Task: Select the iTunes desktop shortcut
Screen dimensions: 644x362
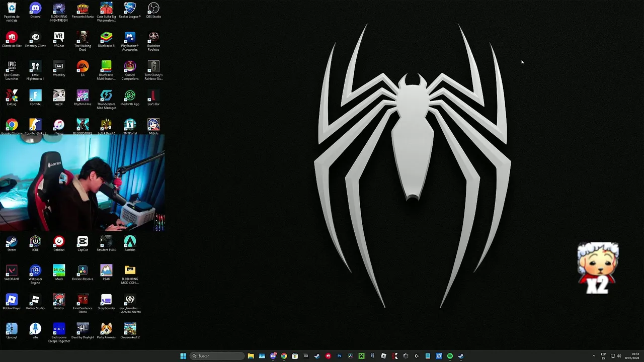Action: pos(59,127)
